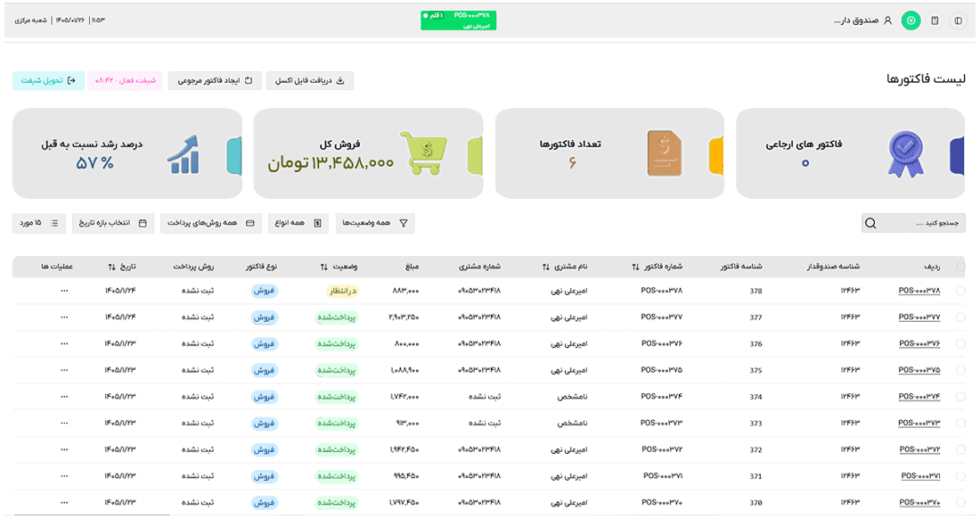Click the branch label (شعبه مرکزی) in header

pos(30,21)
